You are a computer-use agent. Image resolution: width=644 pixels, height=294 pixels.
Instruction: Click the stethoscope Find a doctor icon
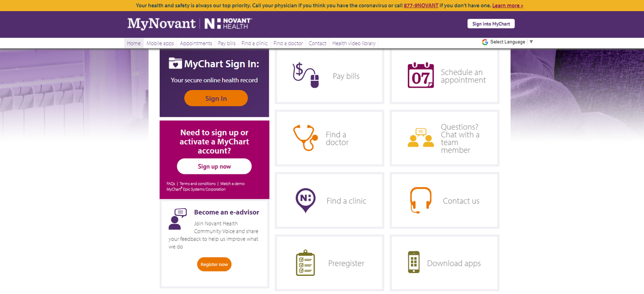[x=305, y=138]
